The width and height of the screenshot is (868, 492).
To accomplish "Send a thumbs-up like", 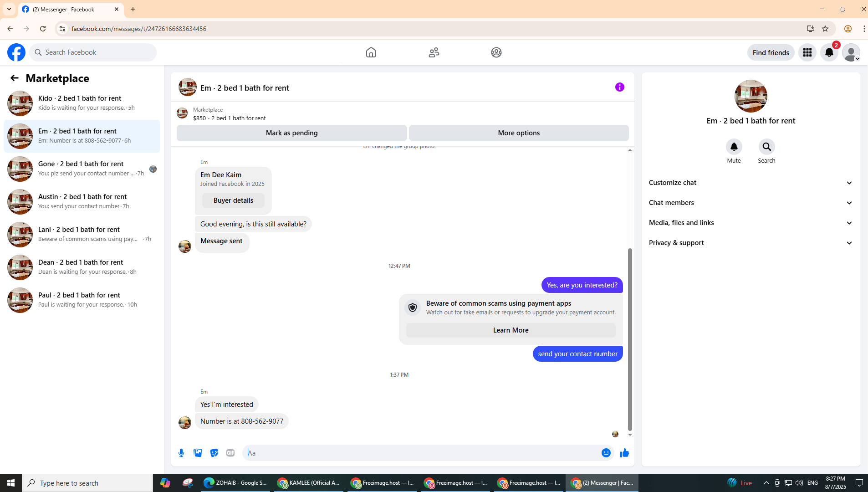I will (x=624, y=453).
